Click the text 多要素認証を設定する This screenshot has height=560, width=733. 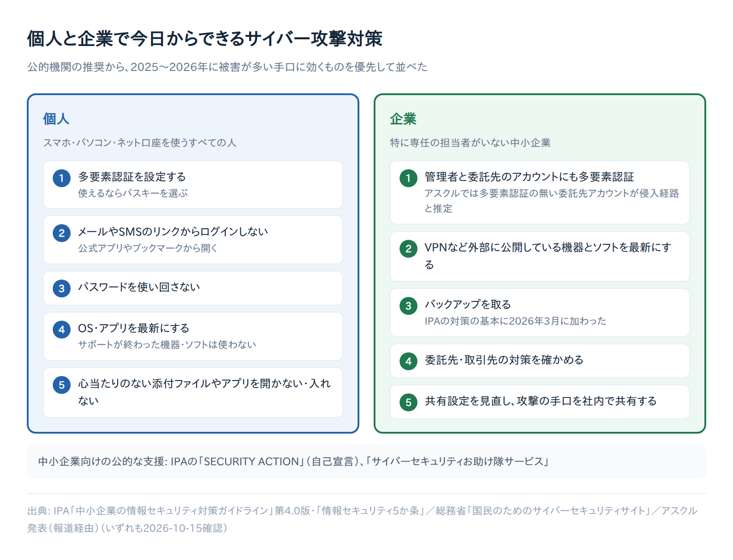[132, 177]
